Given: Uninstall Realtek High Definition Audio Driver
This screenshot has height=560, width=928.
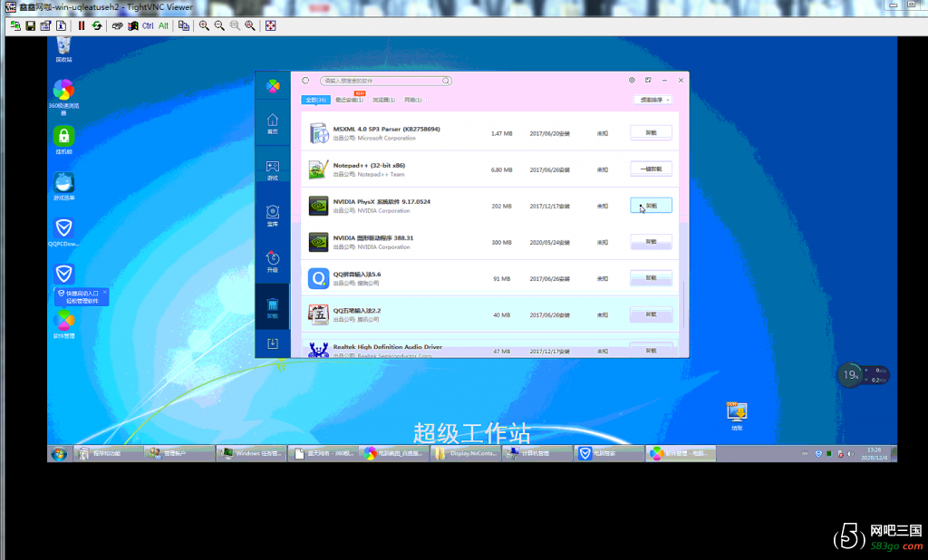Looking at the screenshot, I should coord(651,349).
